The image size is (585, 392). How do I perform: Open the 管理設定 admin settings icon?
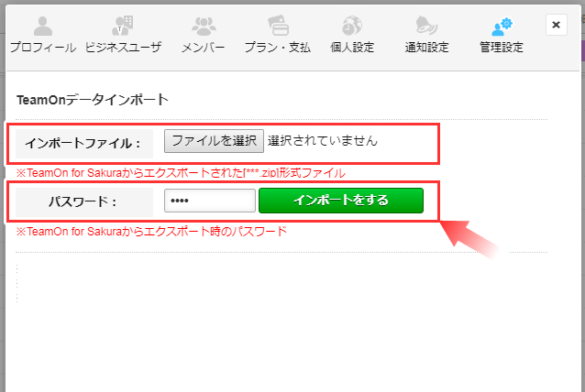502,26
